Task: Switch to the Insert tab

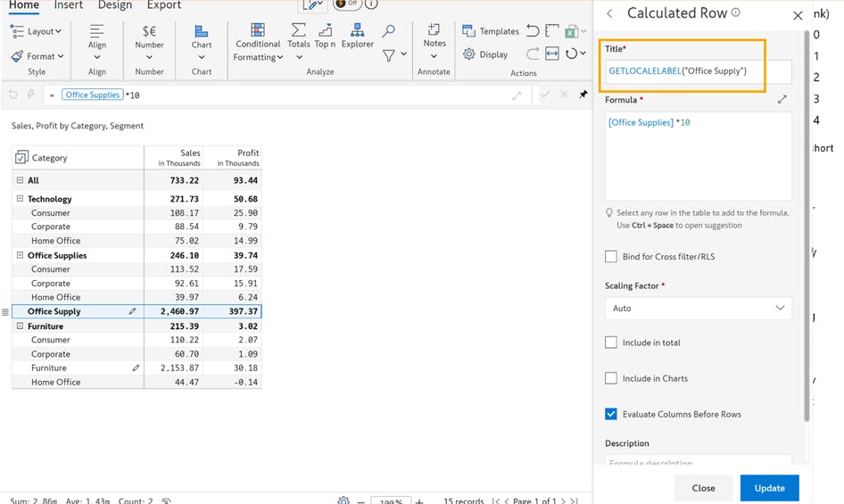Action: point(69,4)
